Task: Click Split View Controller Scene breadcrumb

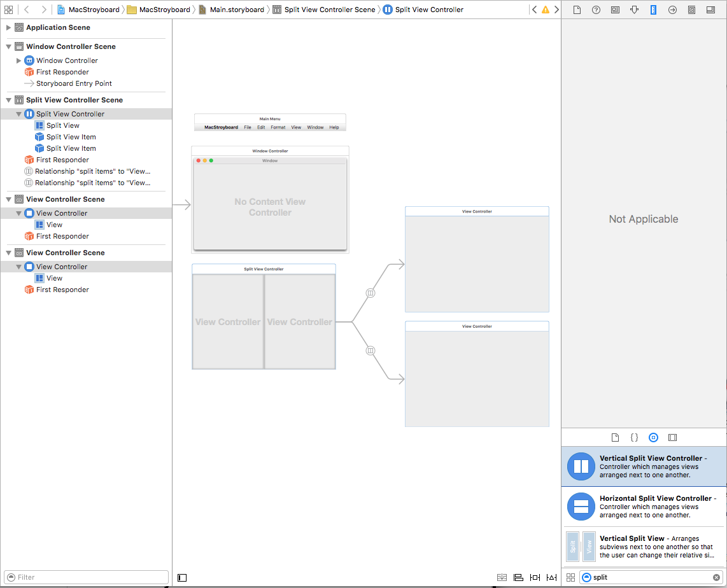Action: [324, 10]
